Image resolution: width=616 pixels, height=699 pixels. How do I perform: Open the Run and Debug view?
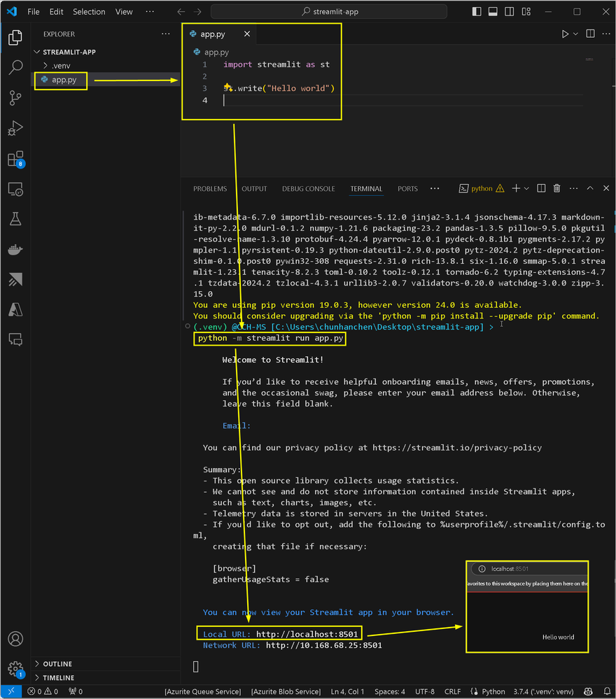point(15,128)
